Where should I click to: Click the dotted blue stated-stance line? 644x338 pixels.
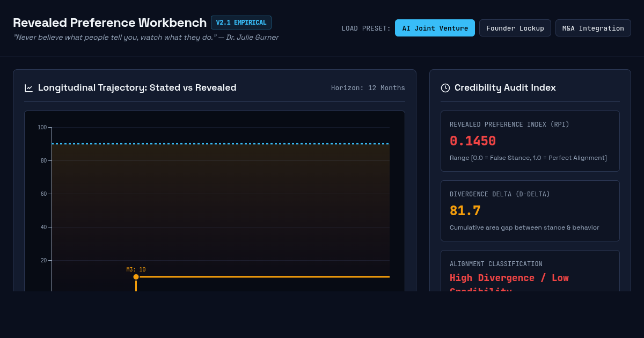(221, 144)
